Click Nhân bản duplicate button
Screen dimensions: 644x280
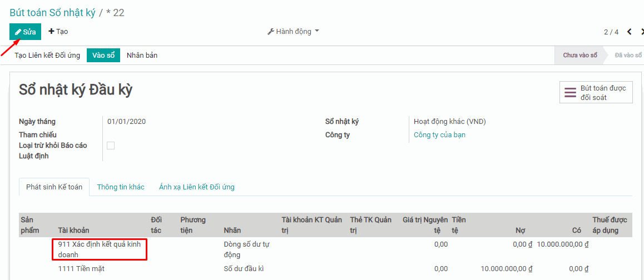142,55
